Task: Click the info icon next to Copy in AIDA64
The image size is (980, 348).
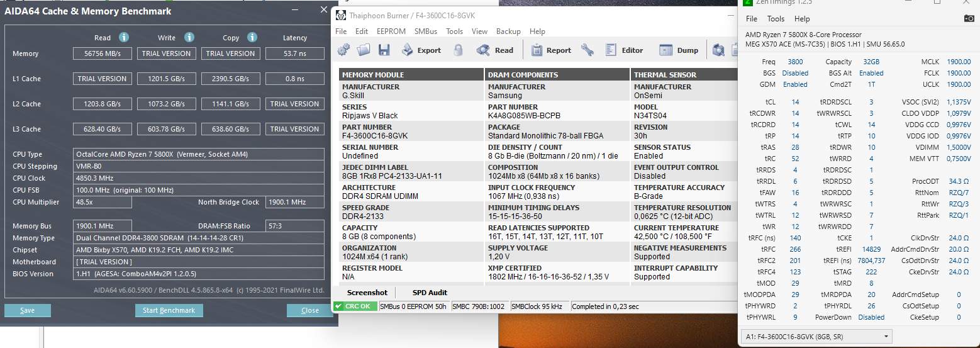Action: pos(252,38)
